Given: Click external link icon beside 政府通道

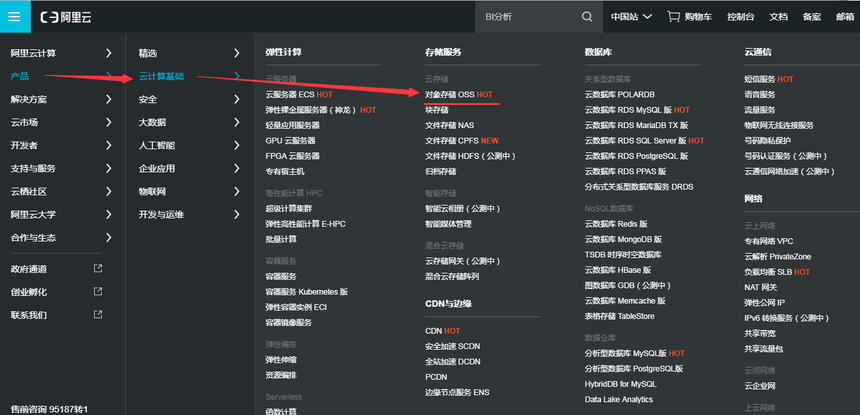Looking at the screenshot, I should pyautogui.click(x=98, y=269).
